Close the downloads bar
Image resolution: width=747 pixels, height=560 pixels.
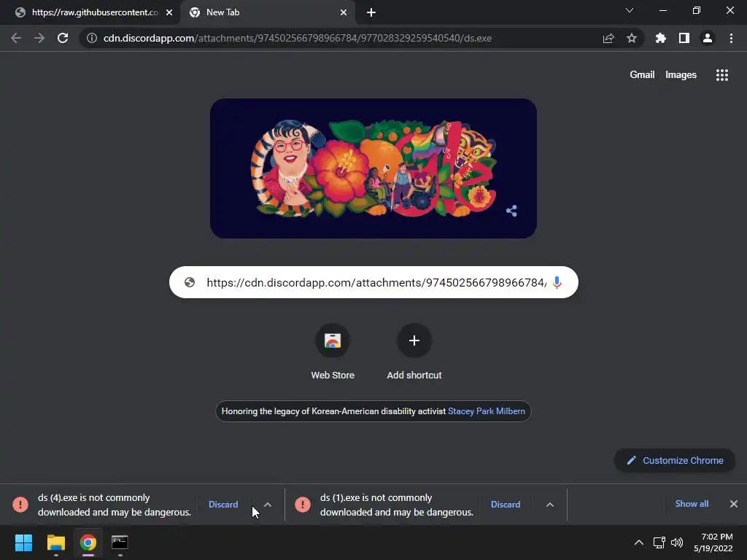tap(734, 504)
